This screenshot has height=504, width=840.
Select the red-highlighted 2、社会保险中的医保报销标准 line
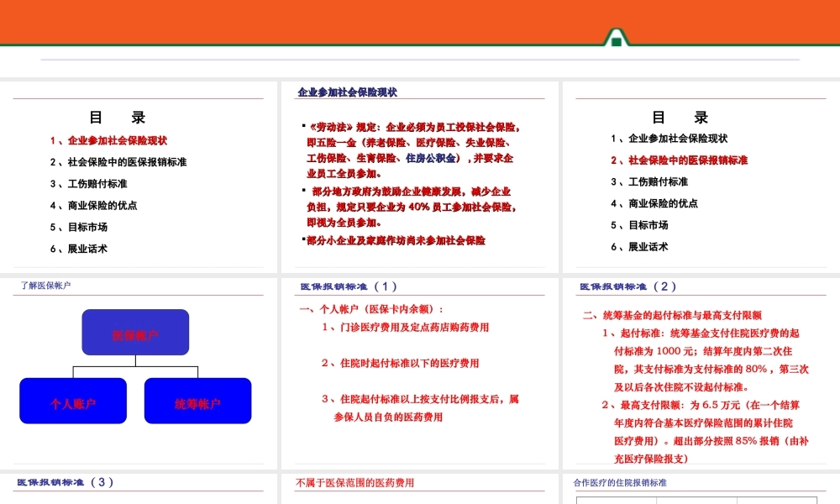click(x=680, y=160)
